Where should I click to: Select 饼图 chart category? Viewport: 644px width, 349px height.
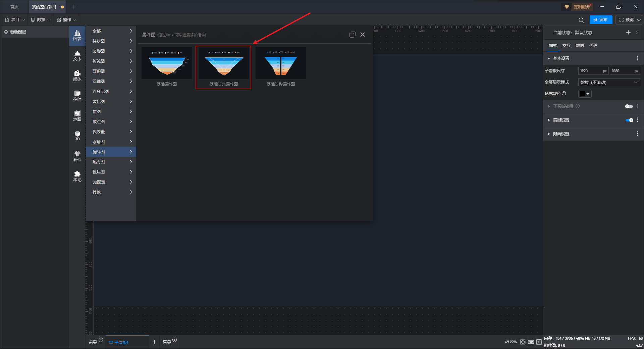click(x=111, y=111)
